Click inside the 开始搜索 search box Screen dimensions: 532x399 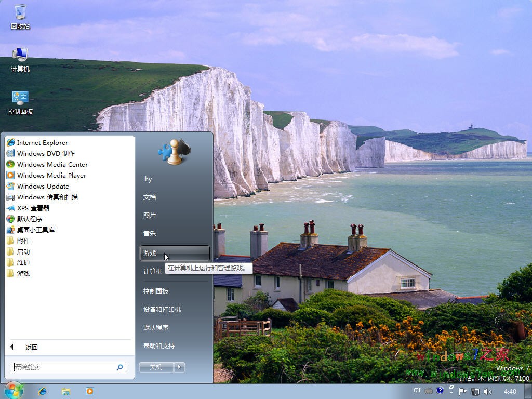point(62,366)
